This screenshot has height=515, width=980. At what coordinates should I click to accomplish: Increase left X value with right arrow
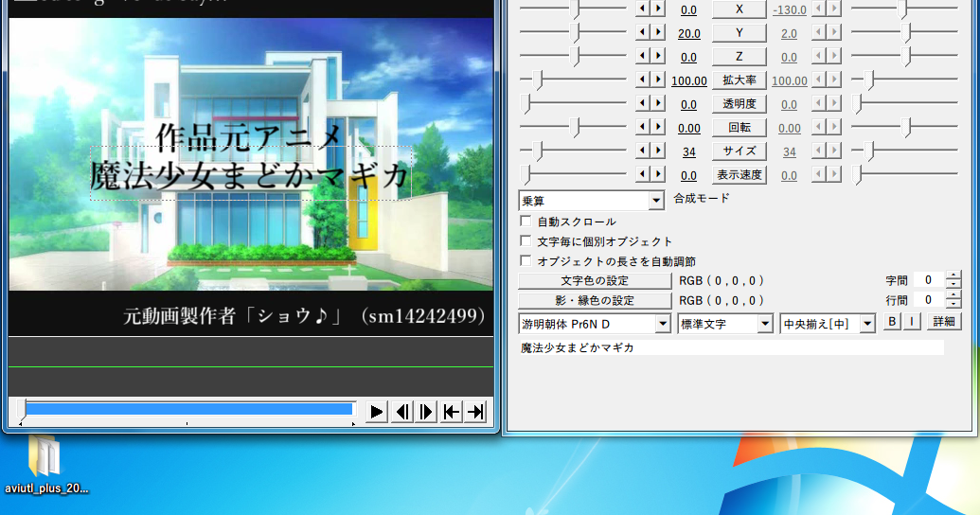(657, 9)
